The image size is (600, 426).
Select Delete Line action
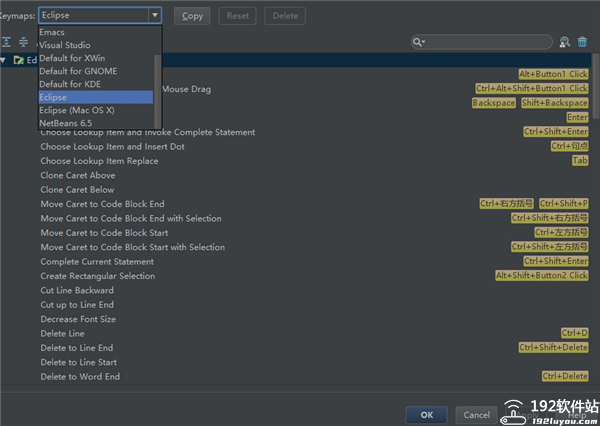[x=62, y=334]
